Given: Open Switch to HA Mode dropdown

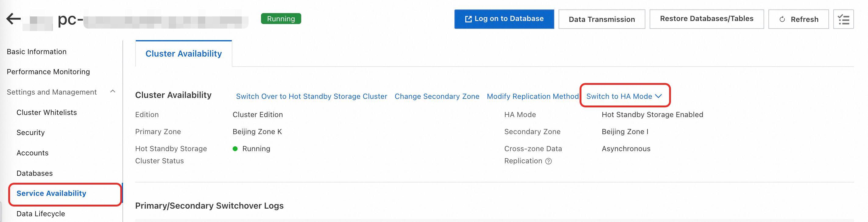Looking at the screenshot, I should coord(624,96).
